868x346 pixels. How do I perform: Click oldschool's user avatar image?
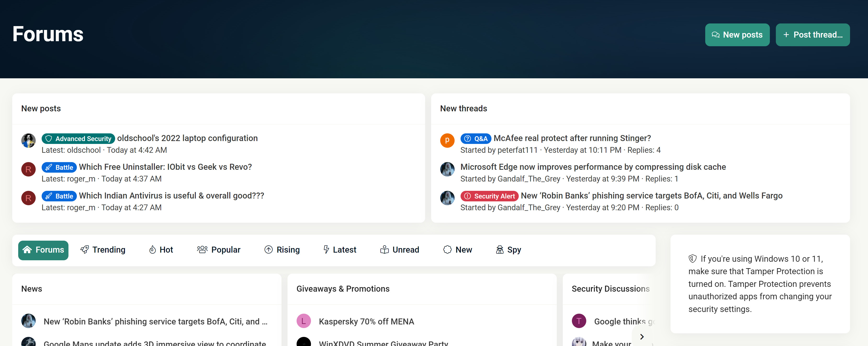click(28, 140)
